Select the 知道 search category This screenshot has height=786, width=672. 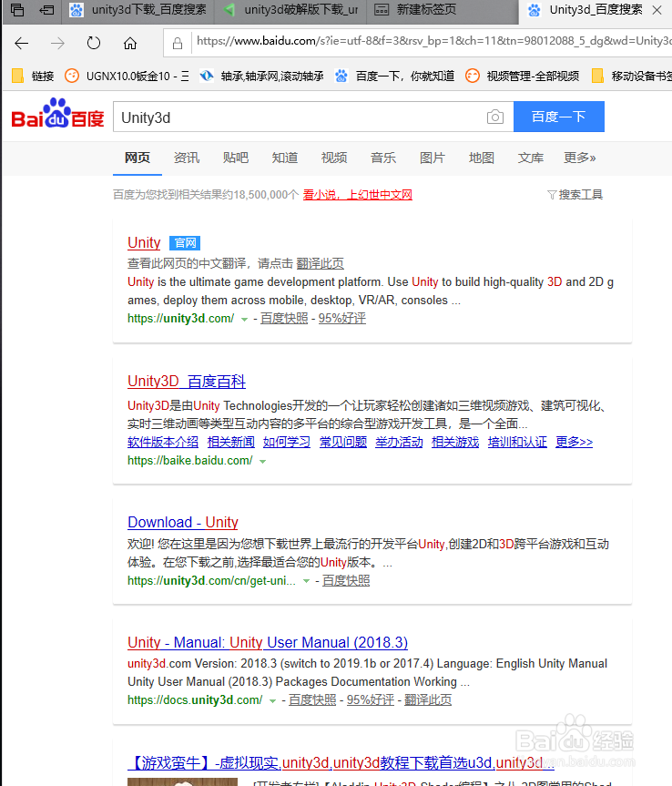click(x=285, y=158)
